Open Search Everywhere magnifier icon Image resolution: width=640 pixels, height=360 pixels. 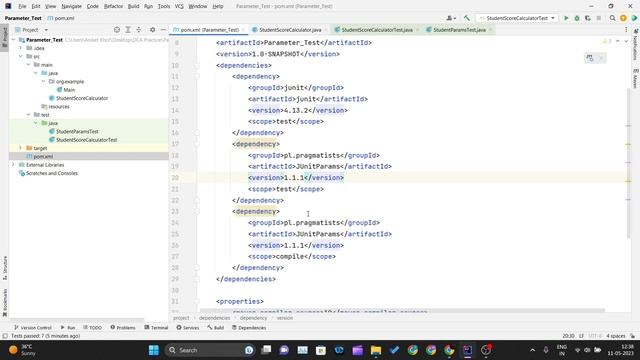tap(612, 18)
